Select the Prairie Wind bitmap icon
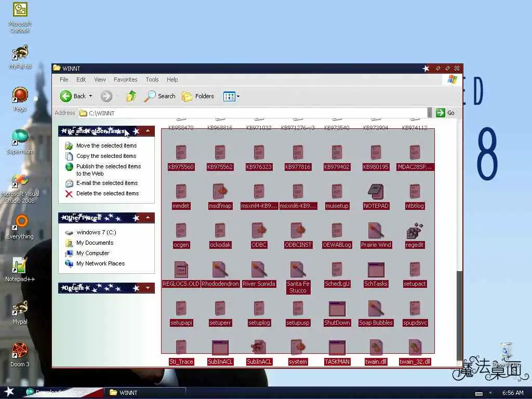The width and height of the screenshot is (532, 399). click(x=376, y=231)
